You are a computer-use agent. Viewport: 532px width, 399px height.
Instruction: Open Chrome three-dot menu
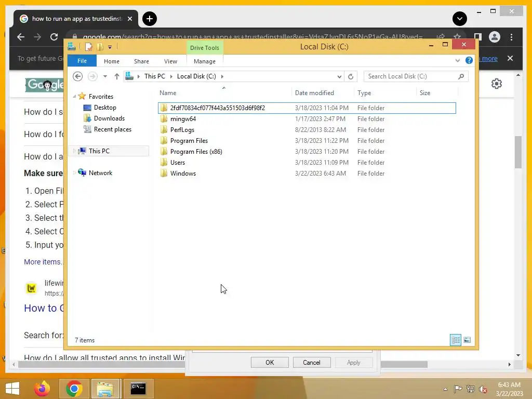click(511, 37)
